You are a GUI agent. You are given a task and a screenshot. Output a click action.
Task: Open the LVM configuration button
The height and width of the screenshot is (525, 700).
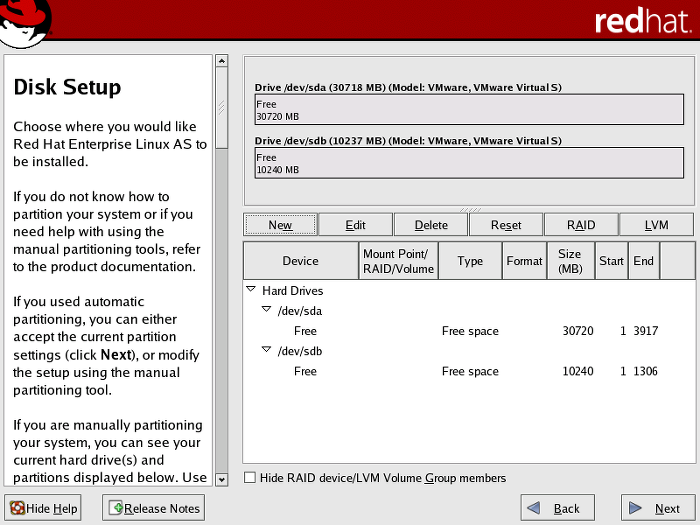point(656,225)
